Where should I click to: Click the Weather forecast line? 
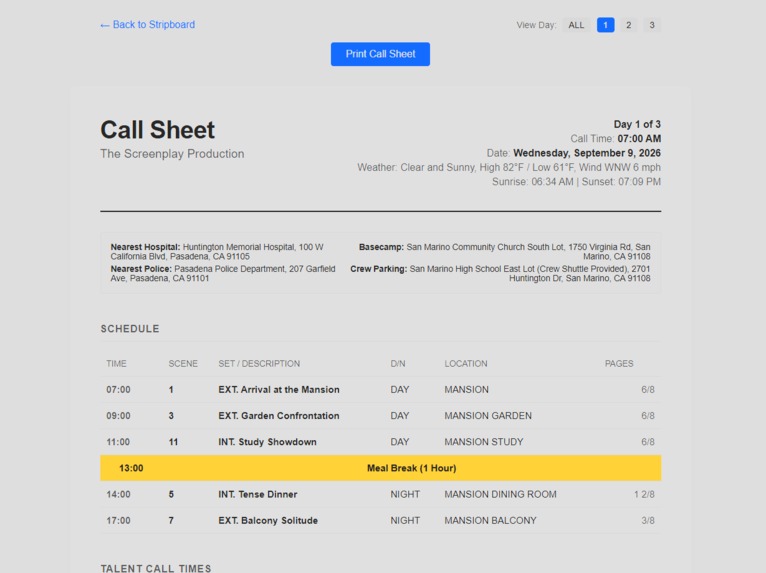pos(509,167)
